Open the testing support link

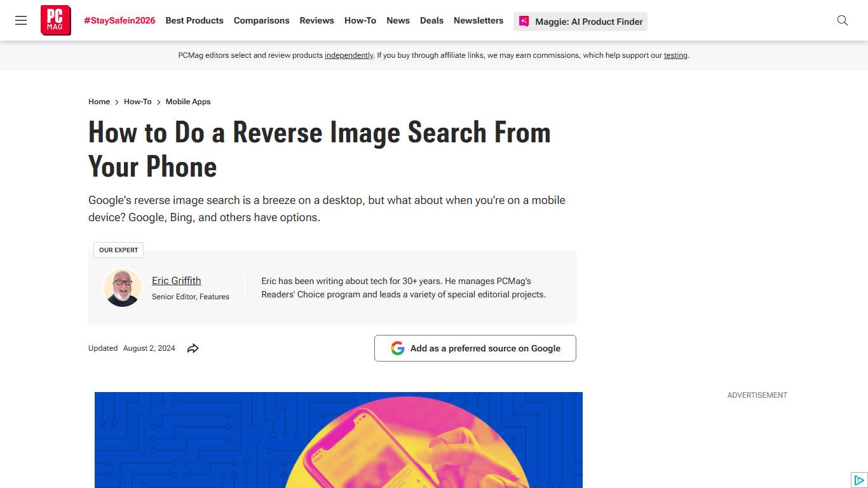(675, 55)
